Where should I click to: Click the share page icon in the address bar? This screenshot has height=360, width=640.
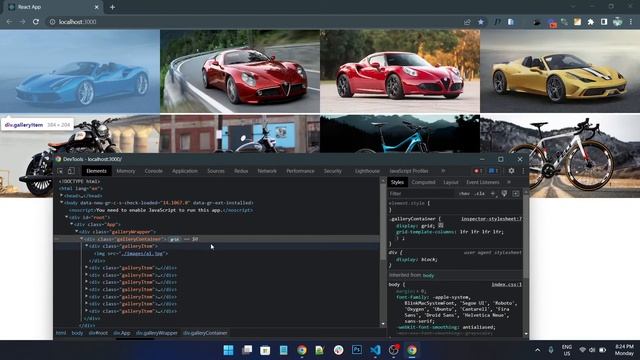coord(467,22)
